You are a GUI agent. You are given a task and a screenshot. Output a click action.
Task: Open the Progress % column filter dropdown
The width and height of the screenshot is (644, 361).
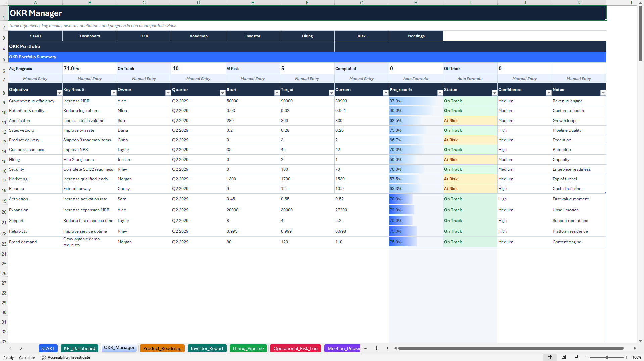click(x=440, y=93)
